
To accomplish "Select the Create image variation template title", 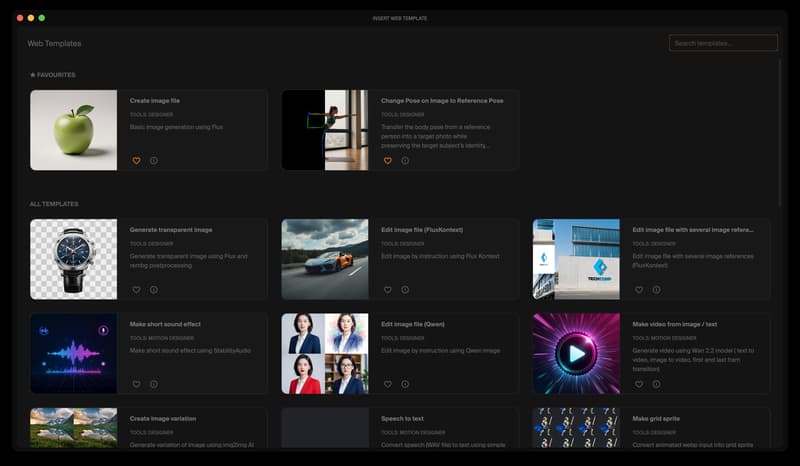I will [163, 418].
